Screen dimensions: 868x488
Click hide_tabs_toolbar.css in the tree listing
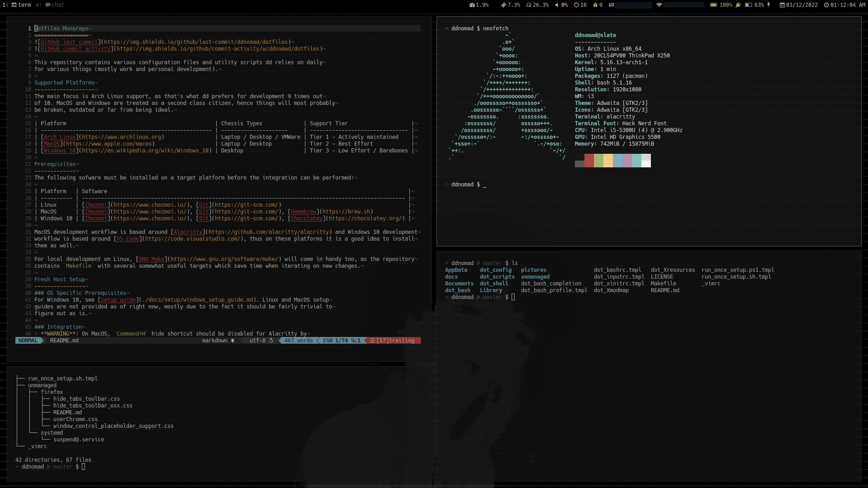point(86,399)
